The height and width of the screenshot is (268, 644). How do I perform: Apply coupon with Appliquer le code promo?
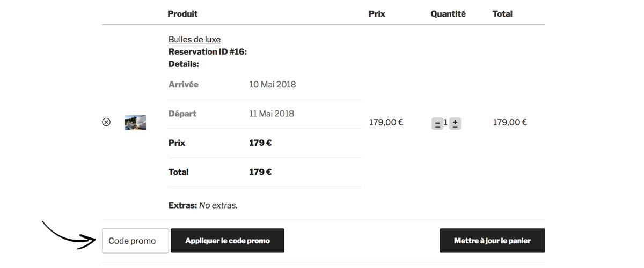[x=228, y=241]
